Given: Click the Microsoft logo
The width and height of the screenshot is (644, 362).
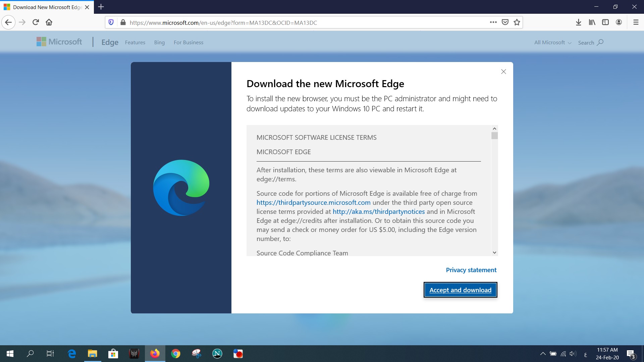Looking at the screenshot, I should 59,42.
